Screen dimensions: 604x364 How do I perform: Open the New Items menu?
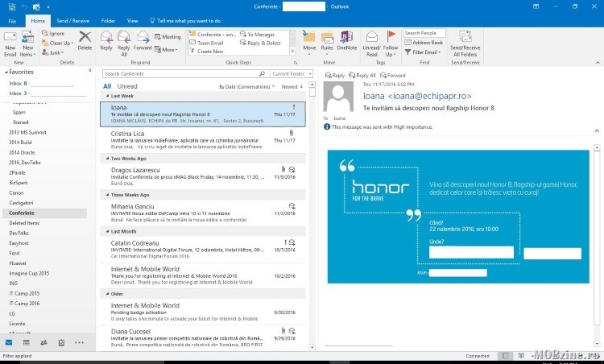pos(27,44)
